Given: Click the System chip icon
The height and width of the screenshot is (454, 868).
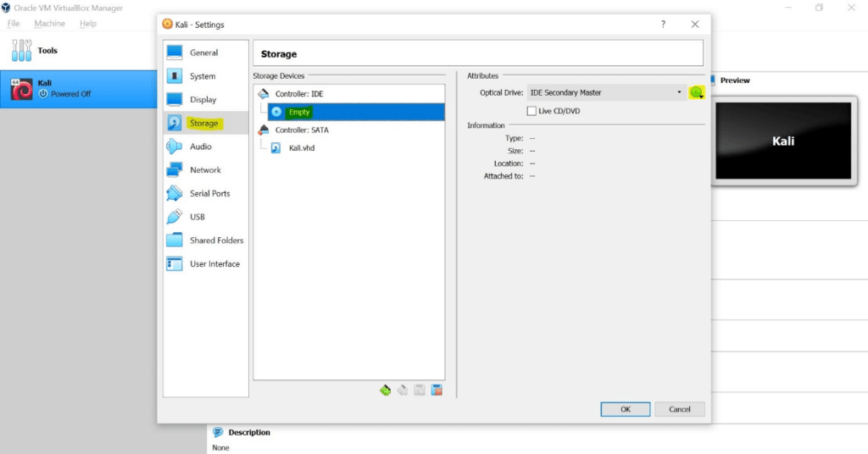Looking at the screenshot, I should 175,75.
